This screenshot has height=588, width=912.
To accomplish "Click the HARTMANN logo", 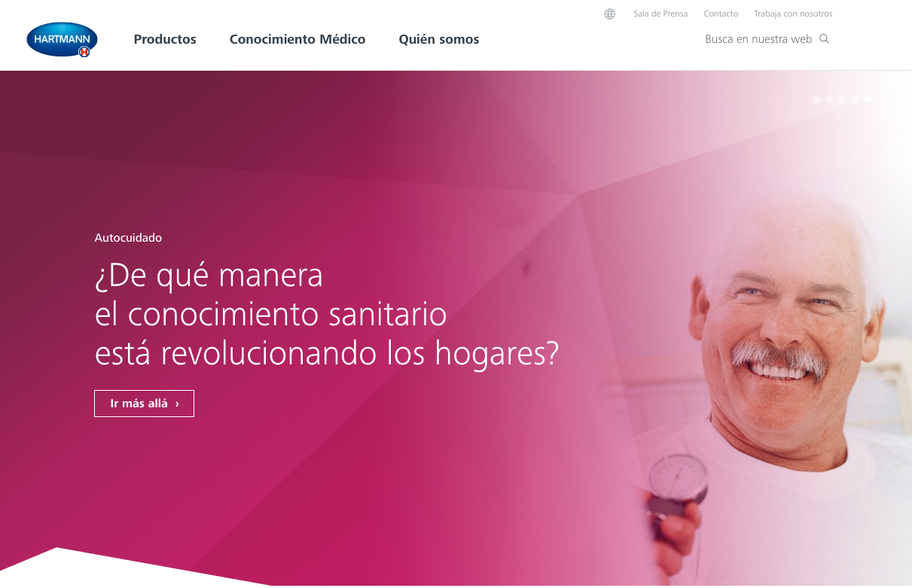I will [x=62, y=39].
